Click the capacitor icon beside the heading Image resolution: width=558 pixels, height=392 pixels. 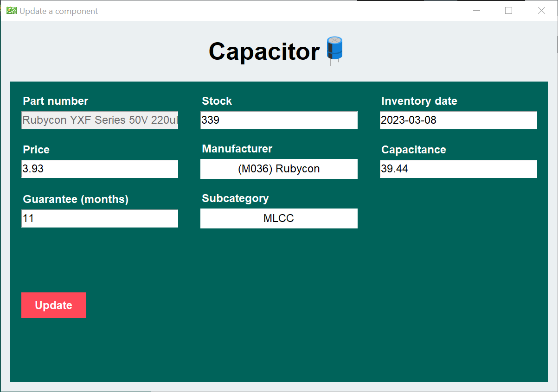point(335,51)
